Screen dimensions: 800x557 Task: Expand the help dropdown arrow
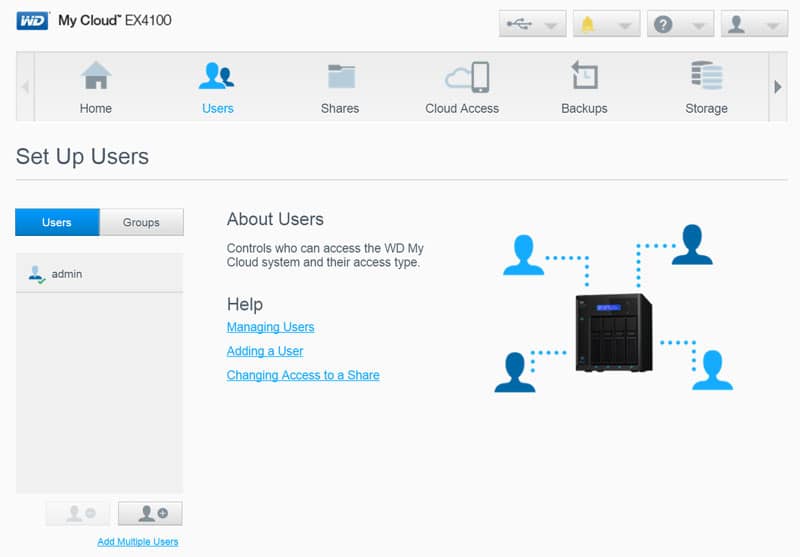click(x=698, y=26)
